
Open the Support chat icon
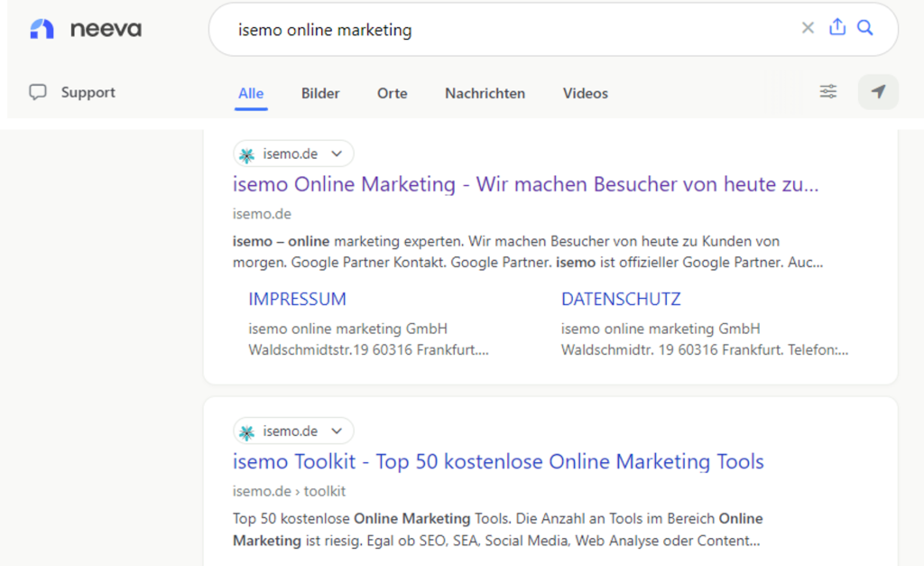click(x=38, y=92)
